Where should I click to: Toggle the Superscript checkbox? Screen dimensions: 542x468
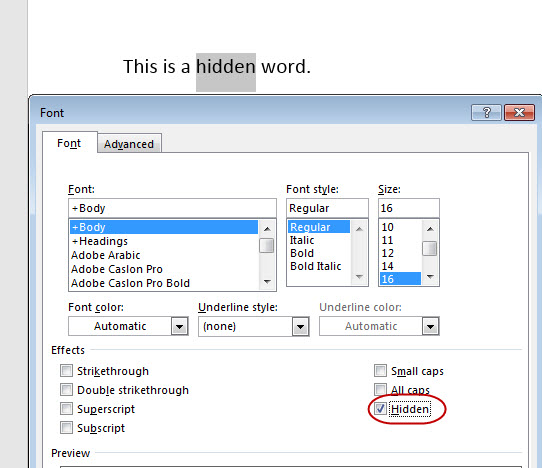point(66,409)
